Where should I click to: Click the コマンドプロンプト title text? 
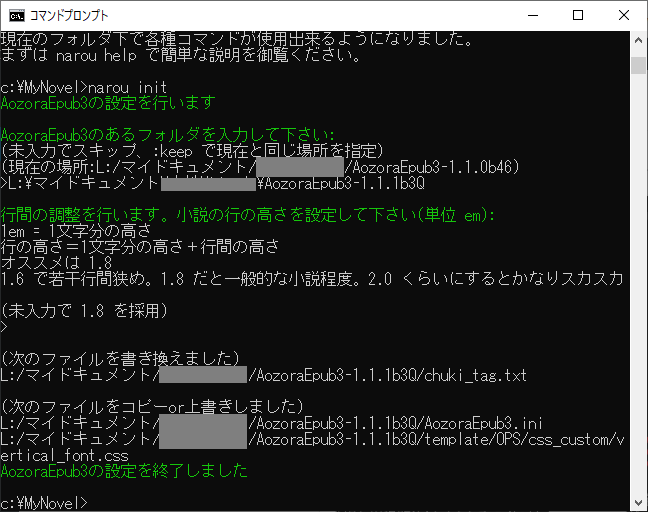click(x=69, y=16)
